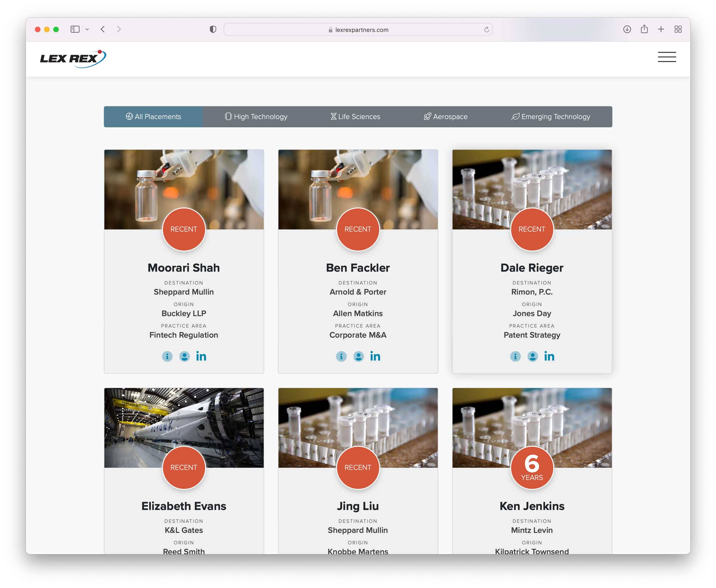The height and width of the screenshot is (588, 716).
Task: Click 'Allen Matkins' origin text
Action: point(358,313)
